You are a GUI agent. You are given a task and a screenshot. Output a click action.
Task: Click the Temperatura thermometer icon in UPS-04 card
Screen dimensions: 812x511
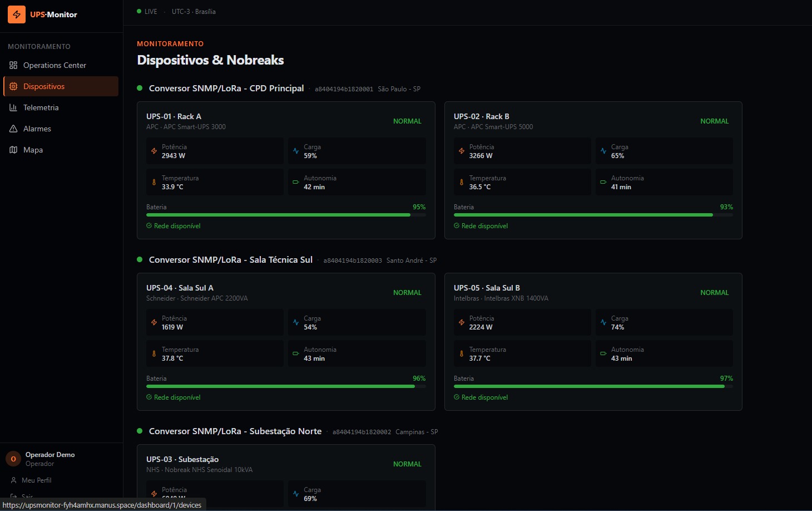154,353
